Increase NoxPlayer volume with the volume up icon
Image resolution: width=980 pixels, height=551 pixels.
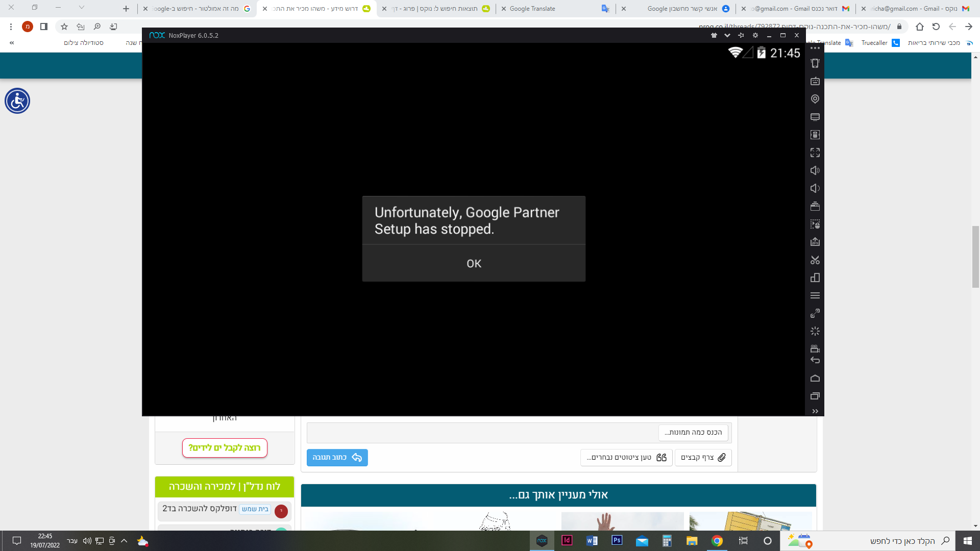point(815,170)
